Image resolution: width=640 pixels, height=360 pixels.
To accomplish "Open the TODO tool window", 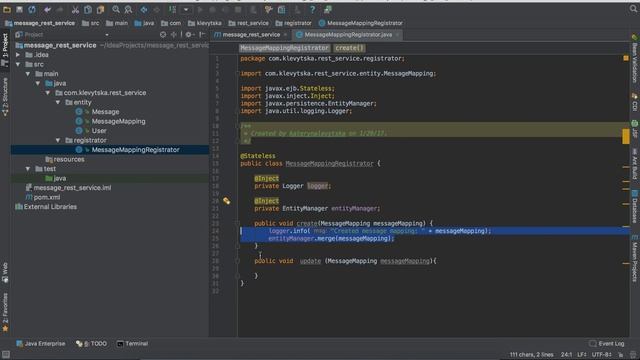I will click(91, 344).
